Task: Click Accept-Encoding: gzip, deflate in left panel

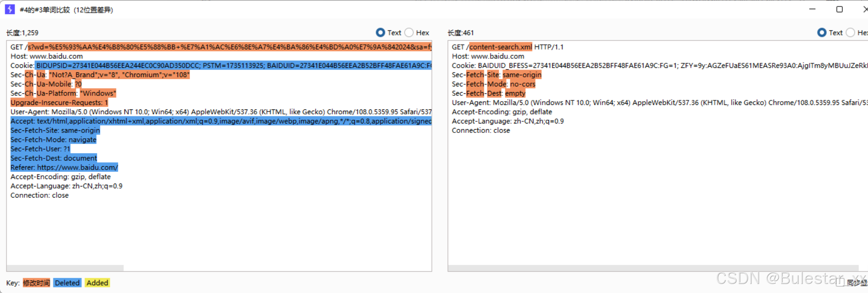Action: click(x=61, y=177)
